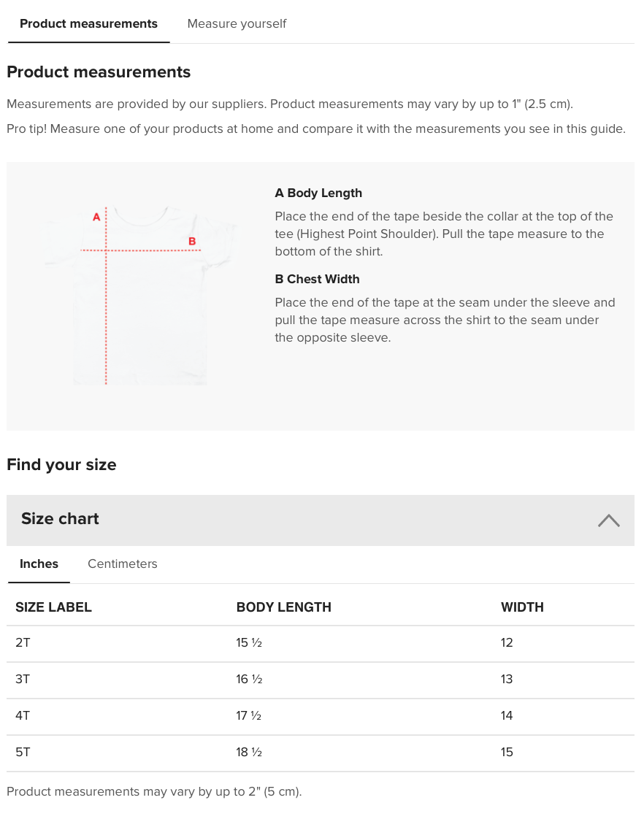Select the 2T size row label
This screenshot has height=819, width=644.
[23, 643]
